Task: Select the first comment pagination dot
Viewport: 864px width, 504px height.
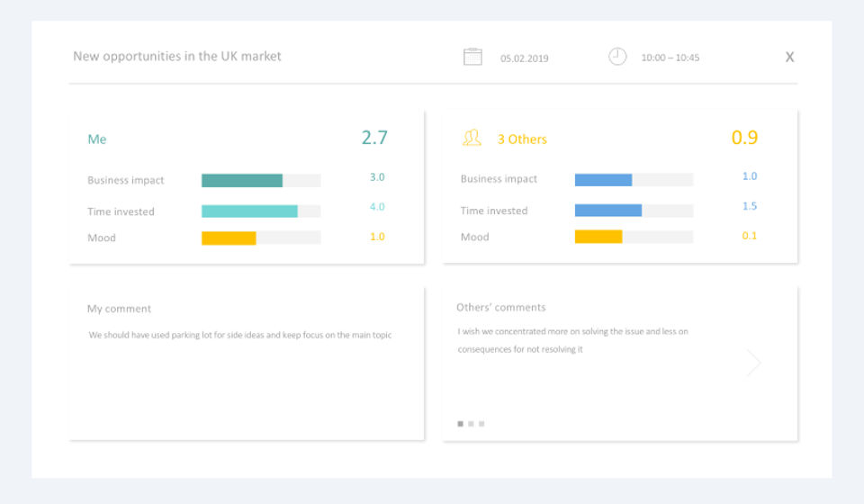Action: tap(460, 424)
